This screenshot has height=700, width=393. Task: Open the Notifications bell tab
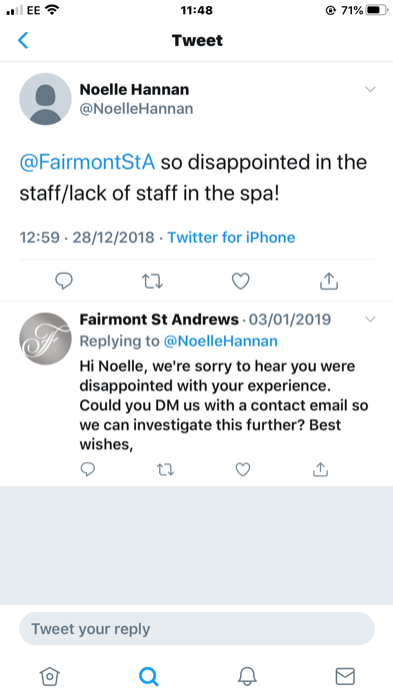coord(247,676)
